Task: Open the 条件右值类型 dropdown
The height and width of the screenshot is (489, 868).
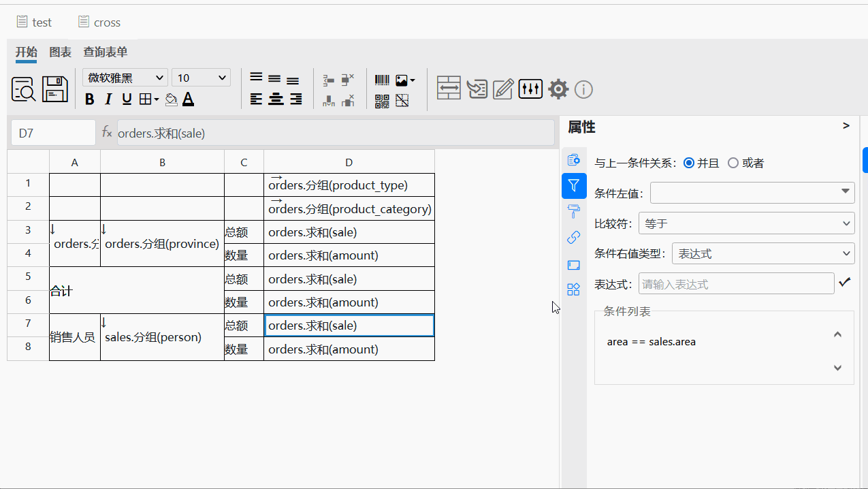Action: [x=763, y=253]
